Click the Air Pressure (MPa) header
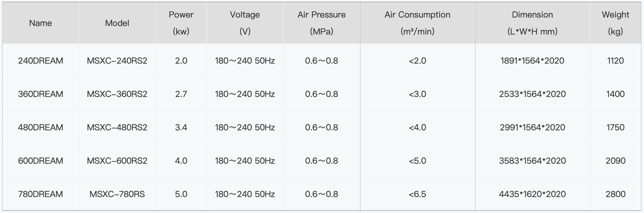 coord(321,23)
